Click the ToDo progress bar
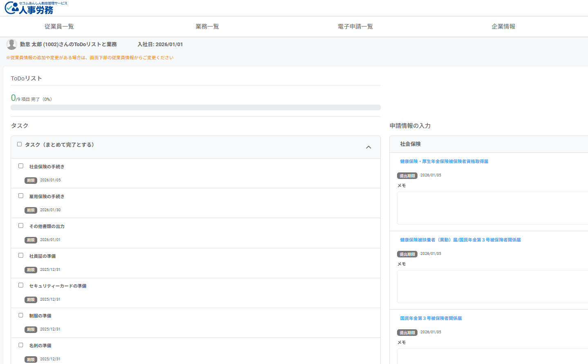The width and height of the screenshot is (588, 364). pos(195,107)
